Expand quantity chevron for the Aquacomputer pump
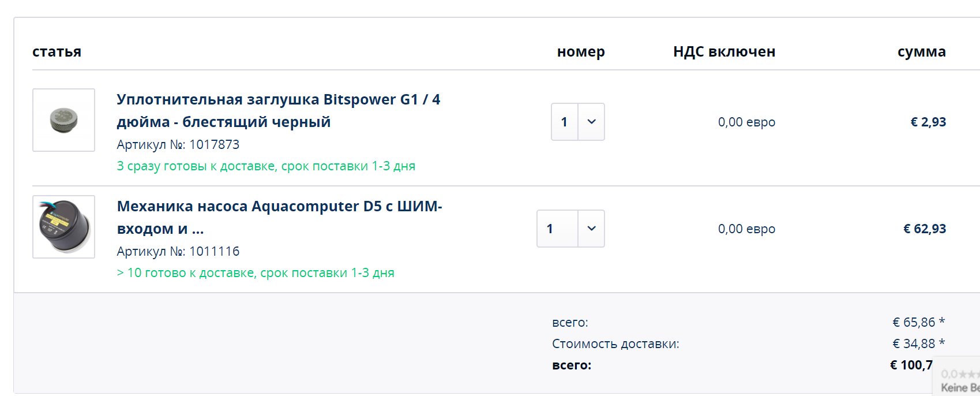980x396 pixels. [591, 229]
